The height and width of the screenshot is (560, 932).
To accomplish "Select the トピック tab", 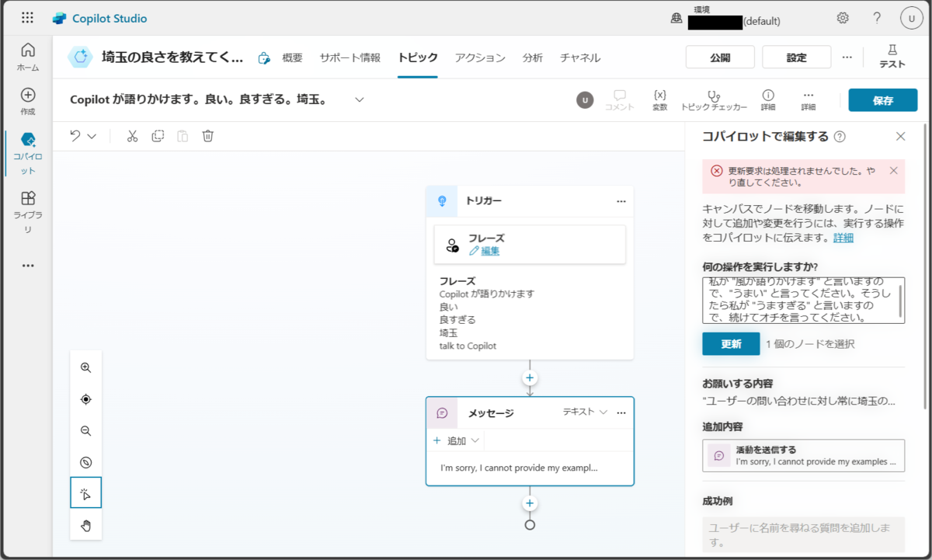I will coord(418,57).
